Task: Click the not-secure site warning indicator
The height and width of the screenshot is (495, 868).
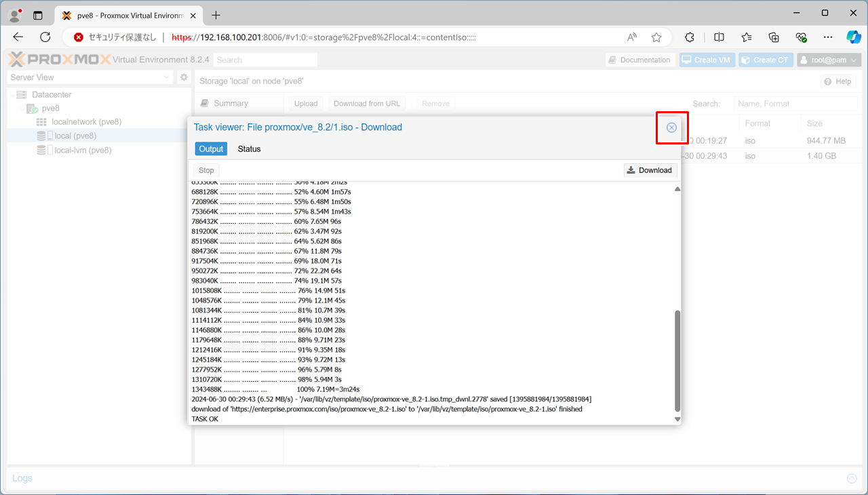Action: 115,37
